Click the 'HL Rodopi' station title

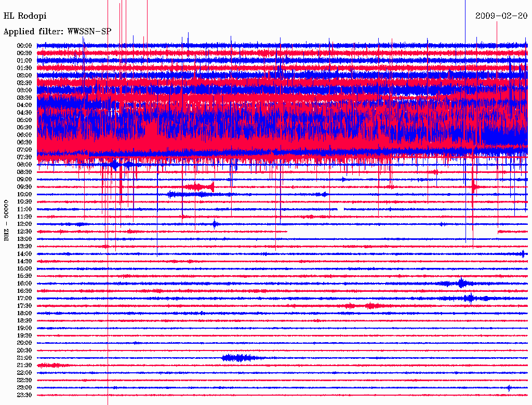click(x=25, y=16)
